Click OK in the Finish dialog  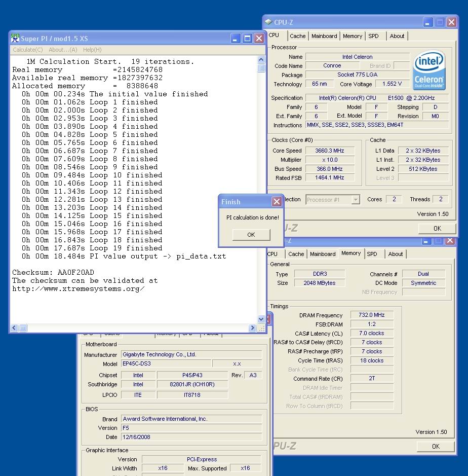tap(251, 235)
